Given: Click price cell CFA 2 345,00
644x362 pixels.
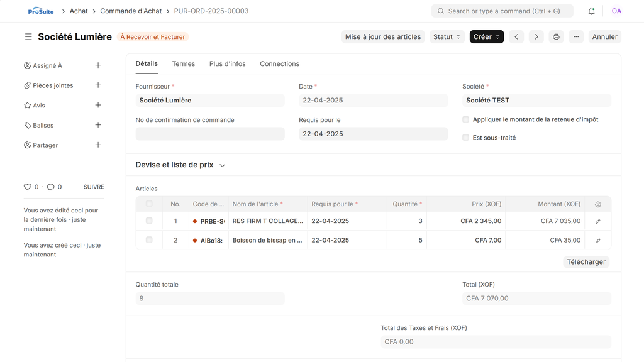Looking at the screenshot, I should tap(466, 221).
